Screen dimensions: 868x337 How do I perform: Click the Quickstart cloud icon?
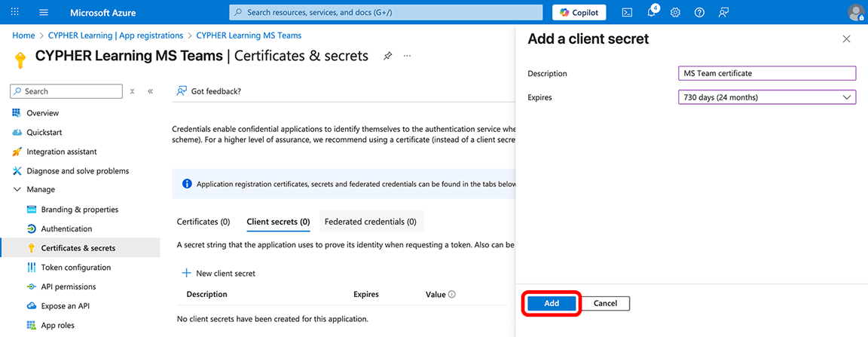[16, 133]
